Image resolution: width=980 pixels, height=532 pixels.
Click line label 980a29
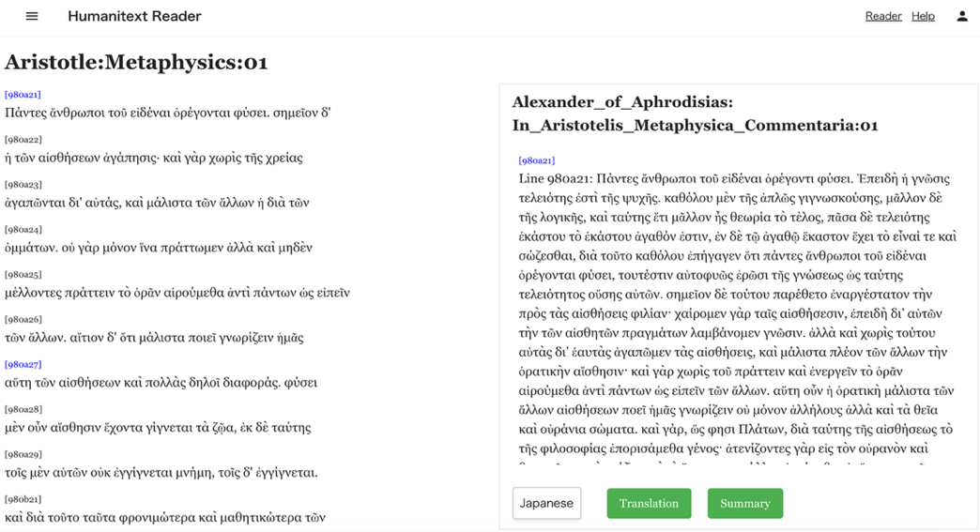tap(23, 454)
